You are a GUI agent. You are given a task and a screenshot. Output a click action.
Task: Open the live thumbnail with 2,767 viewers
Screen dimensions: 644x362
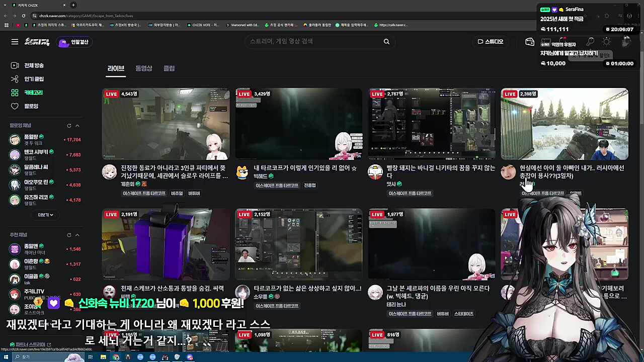click(x=431, y=124)
